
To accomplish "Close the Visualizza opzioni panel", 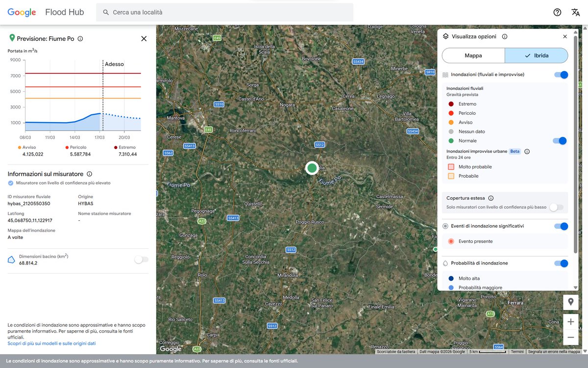I will [564, 36].
